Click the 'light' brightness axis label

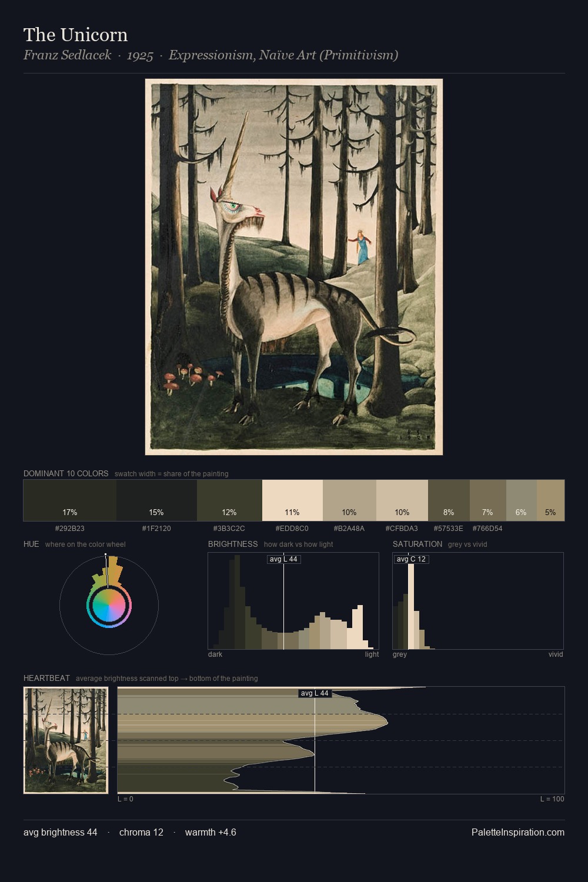coord(372,654)
